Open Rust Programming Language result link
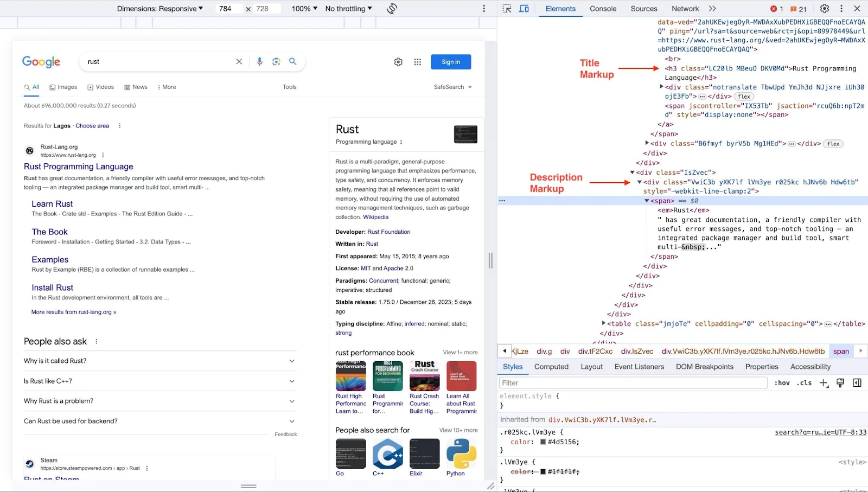This screenshot has height=492, width=868. point(79,167)
